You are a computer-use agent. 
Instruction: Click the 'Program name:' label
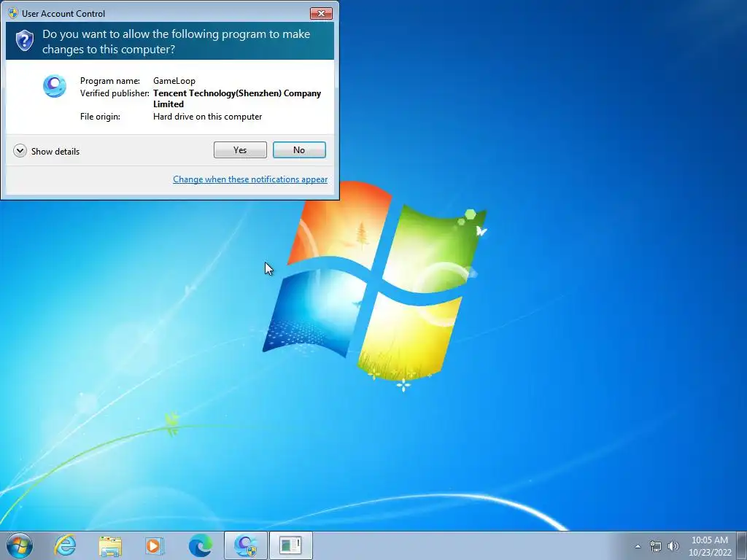pyautogui.click(x=110, y=81)
